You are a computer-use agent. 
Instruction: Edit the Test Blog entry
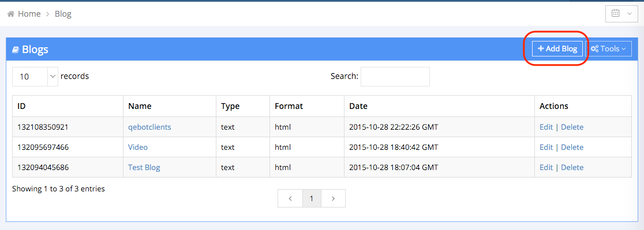pyautogui.click(x=546, y=167)
